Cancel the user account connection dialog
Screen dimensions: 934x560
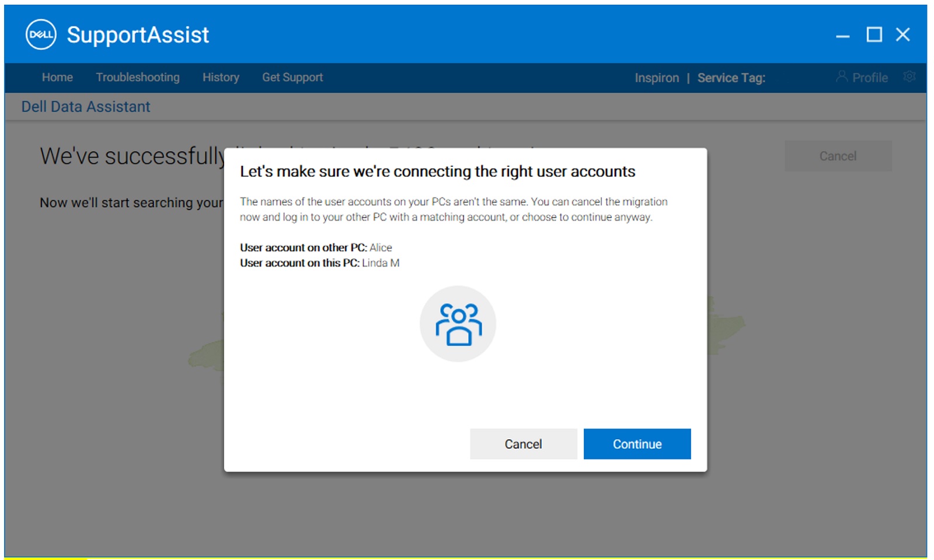pyautogui.click(x=522, y=443)
